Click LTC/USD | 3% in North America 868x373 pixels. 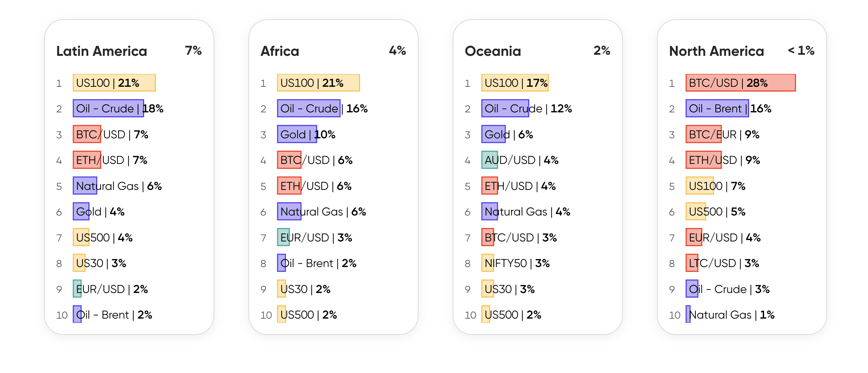(x=722, y=263)
